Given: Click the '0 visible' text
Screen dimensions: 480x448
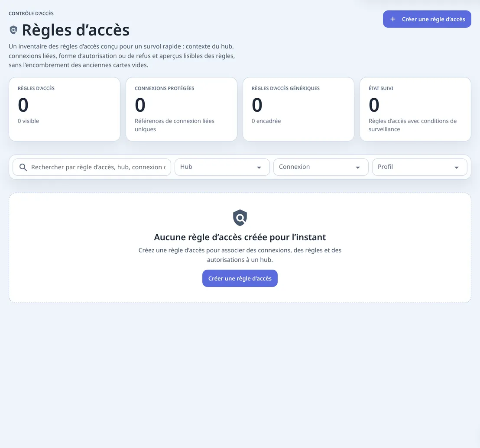Looking at the screenshot, I should 29,121.
